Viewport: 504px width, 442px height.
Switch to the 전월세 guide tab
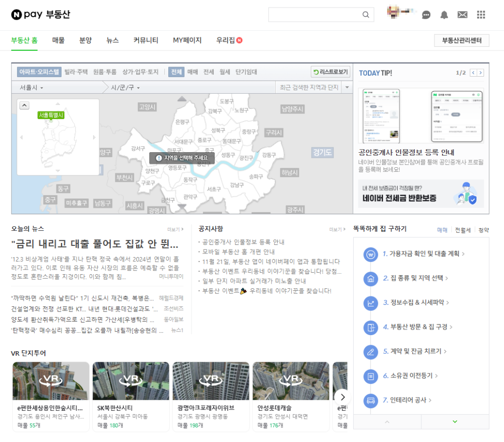click(463, 230)
